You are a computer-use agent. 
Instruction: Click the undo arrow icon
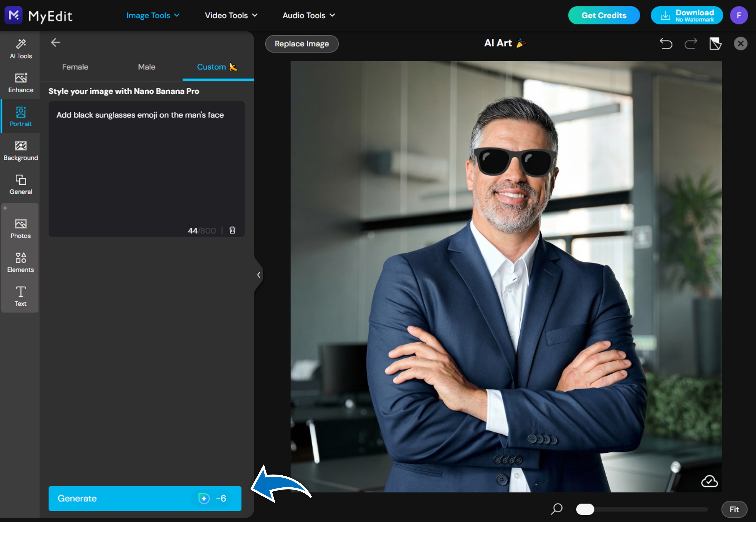pos(666,44)
